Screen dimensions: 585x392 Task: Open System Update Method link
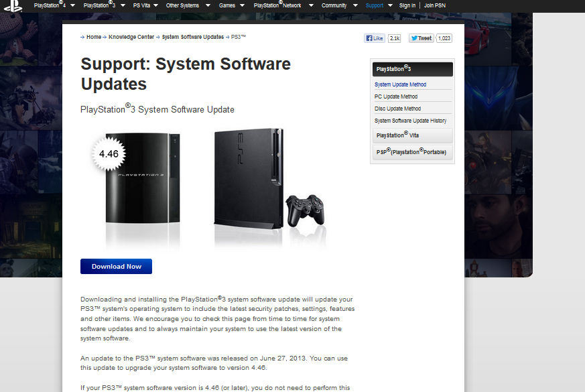(400, 84)
